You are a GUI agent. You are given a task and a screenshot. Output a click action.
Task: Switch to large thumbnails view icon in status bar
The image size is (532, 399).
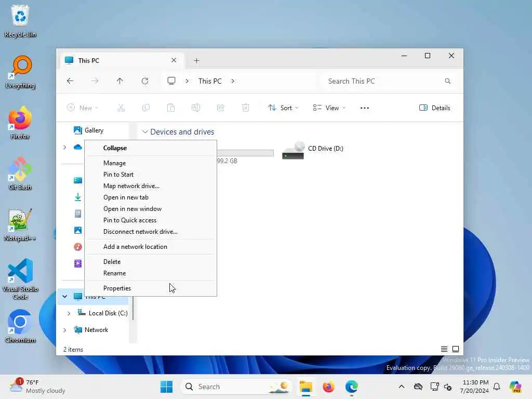coord(456,349)
